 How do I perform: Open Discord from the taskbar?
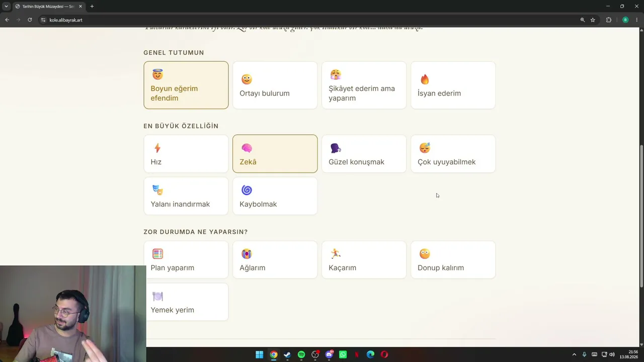pos(329,354)
